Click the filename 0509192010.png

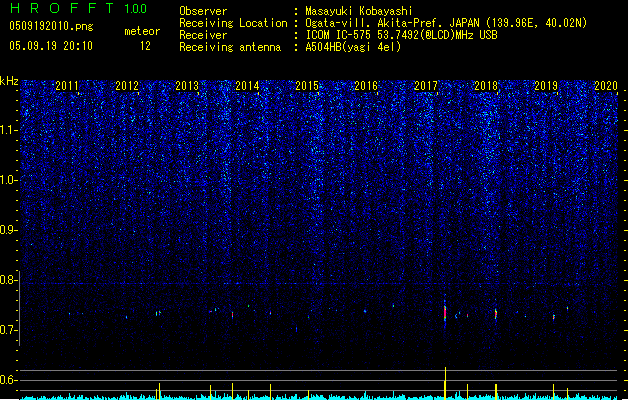coord(51,26)
